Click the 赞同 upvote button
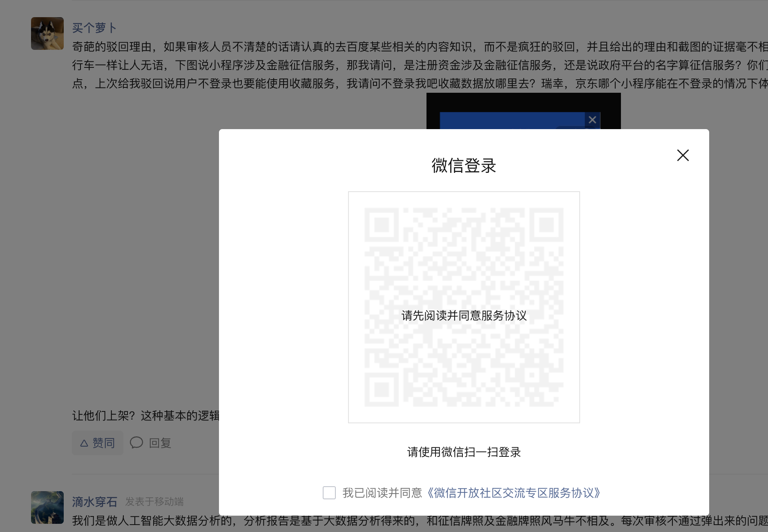The image size is (768, 532). click(x=98, y=443)
